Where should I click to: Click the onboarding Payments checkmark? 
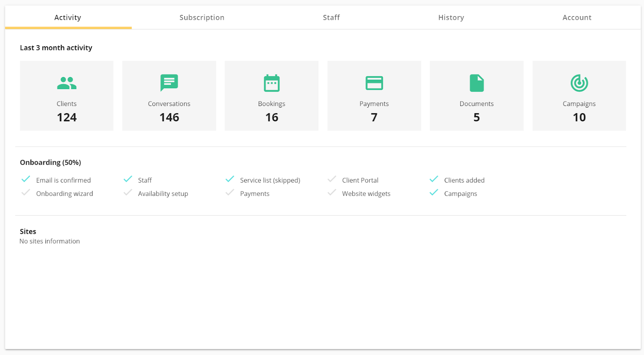coord(230,192)
